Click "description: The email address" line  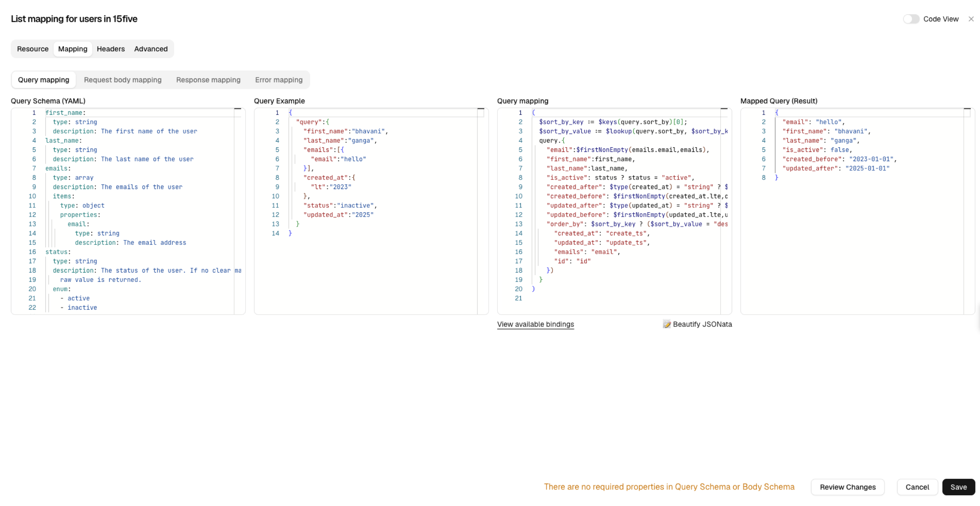coord(131,242)
